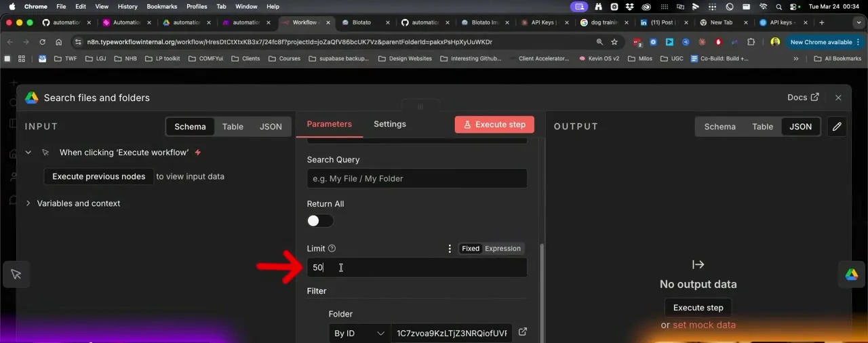Click the cursor trigger node icon at left edge
This screenshot has height=343, width=868.
coord(16,275)
